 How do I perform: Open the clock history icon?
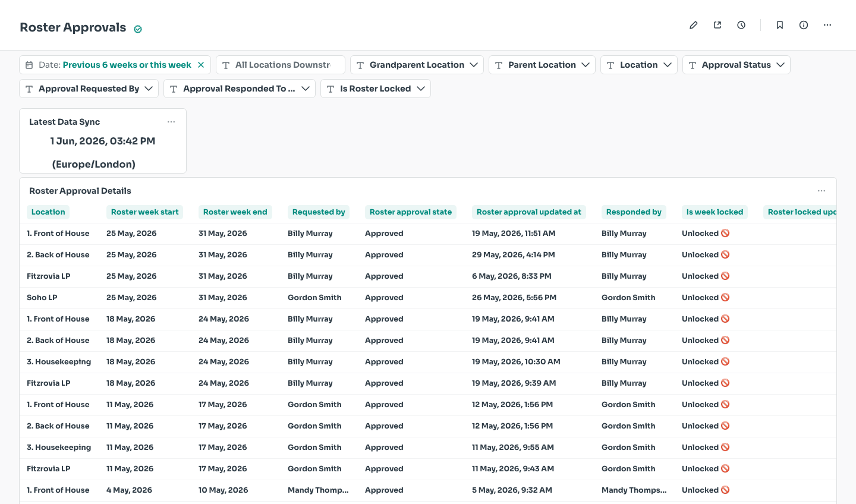pyautogui.click(x=741, y=25)
